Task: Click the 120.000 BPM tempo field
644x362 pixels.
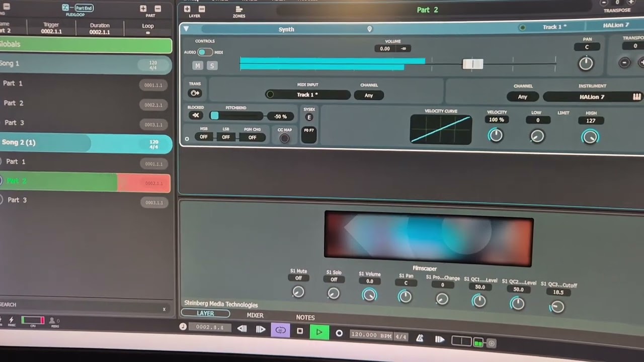Action: pyautogui.click(x=371, y=335)
